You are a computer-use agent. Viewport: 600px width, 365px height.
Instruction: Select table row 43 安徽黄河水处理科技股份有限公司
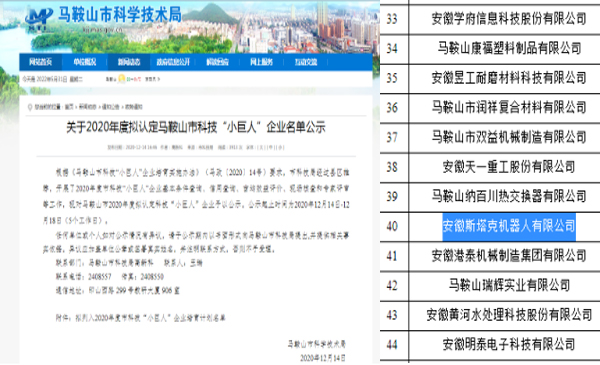pos(490,315)
